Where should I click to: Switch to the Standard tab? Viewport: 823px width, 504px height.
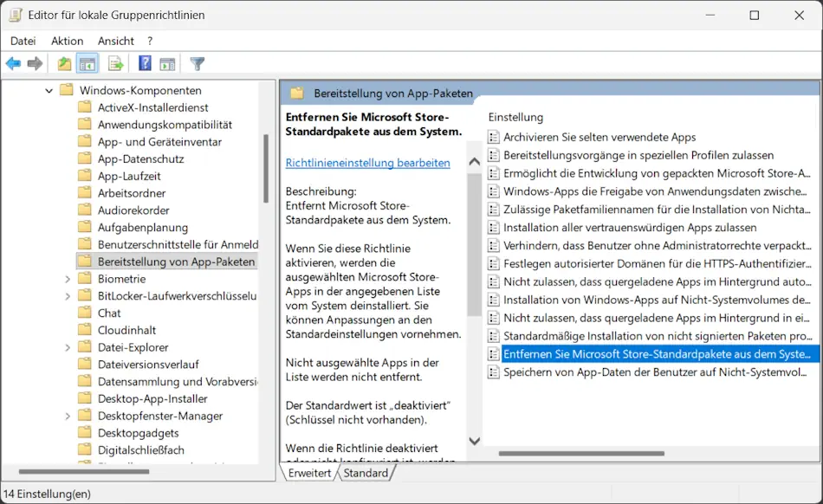click(x=366, y=473)
